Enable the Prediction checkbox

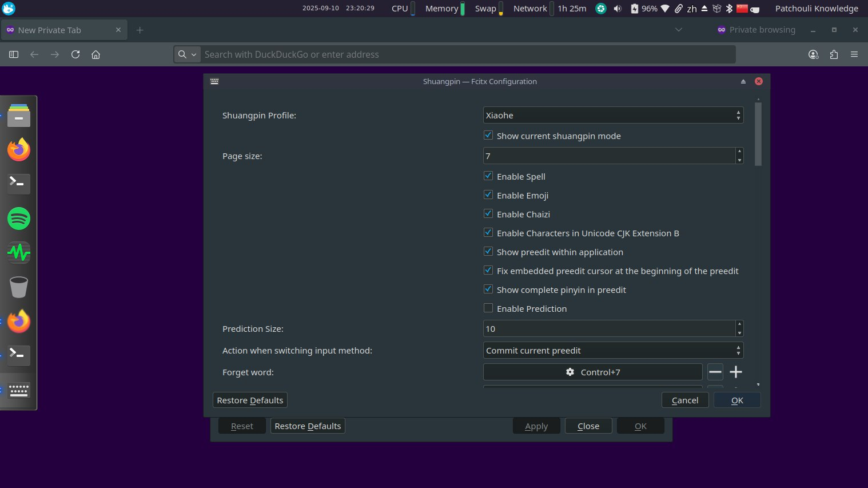(x=488, y=308)
